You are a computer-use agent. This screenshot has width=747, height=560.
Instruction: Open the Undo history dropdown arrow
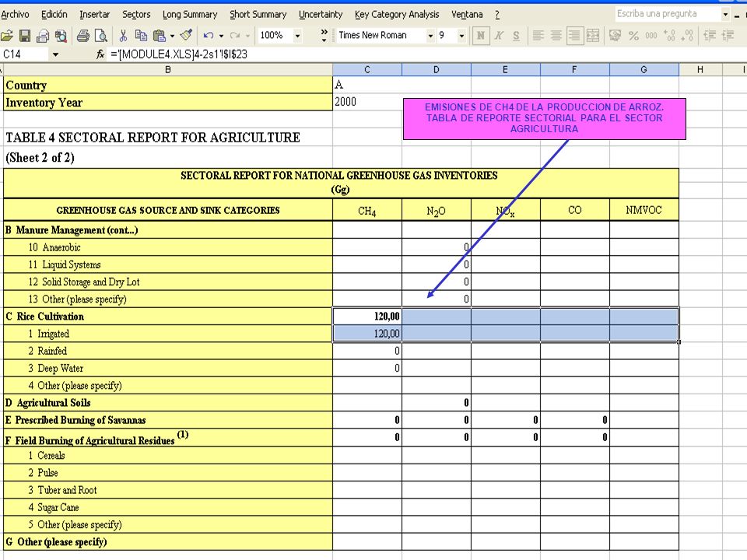[221, 36]
